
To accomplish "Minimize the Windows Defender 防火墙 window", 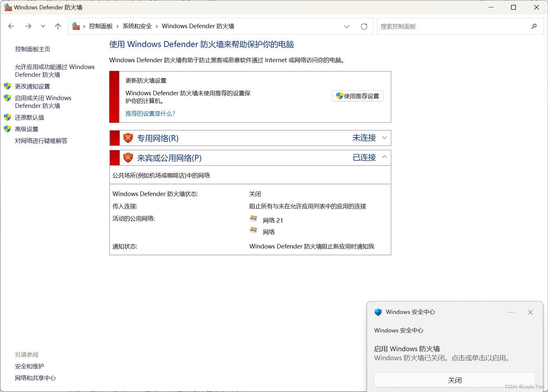I will [x=491, y=7].
